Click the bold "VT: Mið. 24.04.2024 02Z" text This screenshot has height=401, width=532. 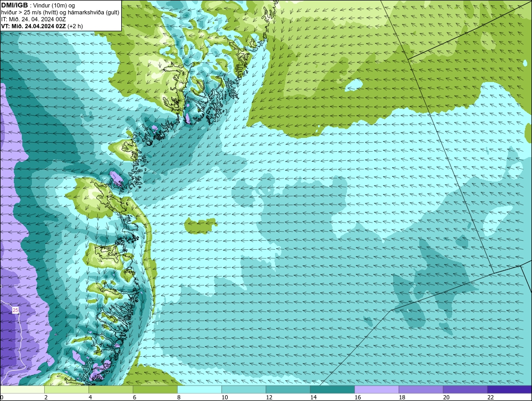[34, 26]
